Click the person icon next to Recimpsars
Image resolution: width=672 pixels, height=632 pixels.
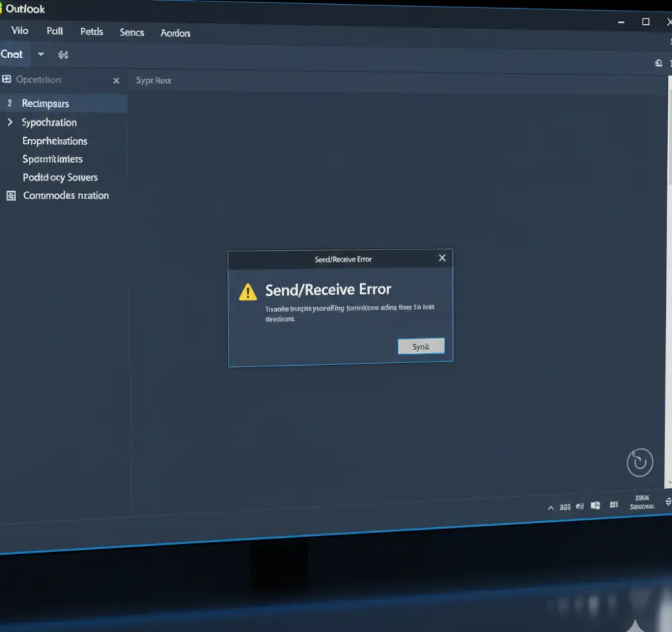point(9,103)
